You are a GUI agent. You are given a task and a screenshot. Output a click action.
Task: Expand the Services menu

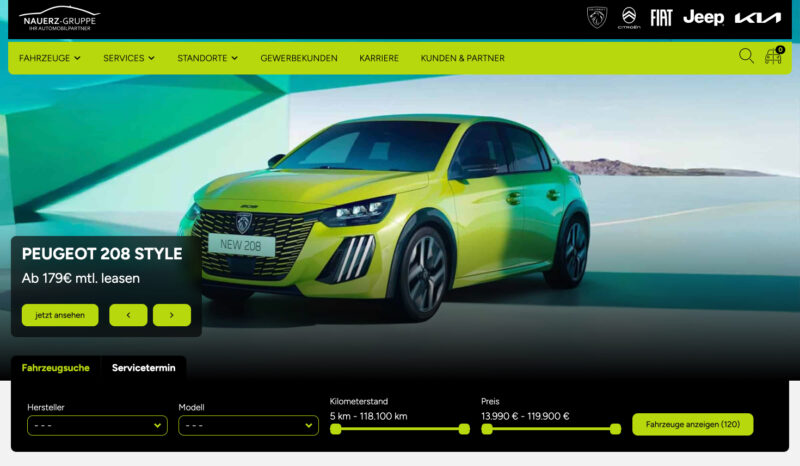129,58
